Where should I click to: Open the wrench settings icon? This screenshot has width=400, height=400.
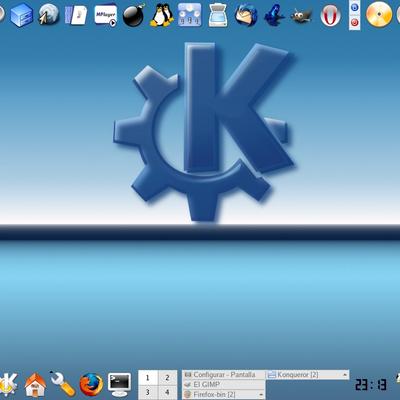(63, 384)
